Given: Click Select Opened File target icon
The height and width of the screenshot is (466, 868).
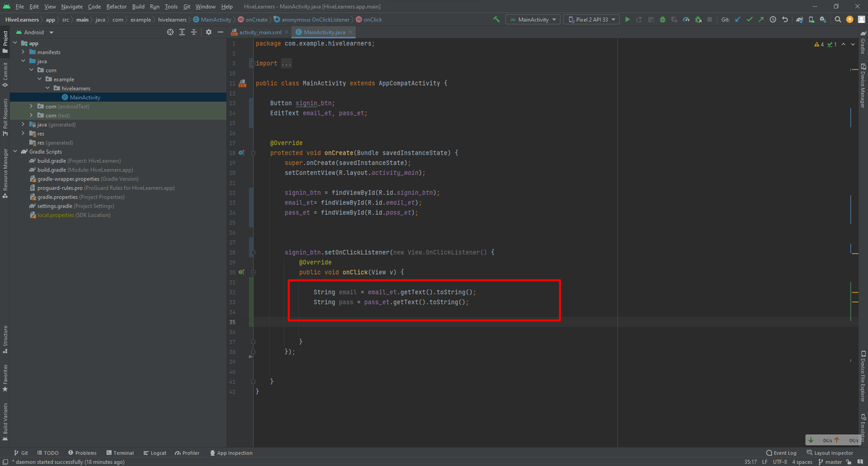Looking at the screenshot, I should tap(170, 32).
